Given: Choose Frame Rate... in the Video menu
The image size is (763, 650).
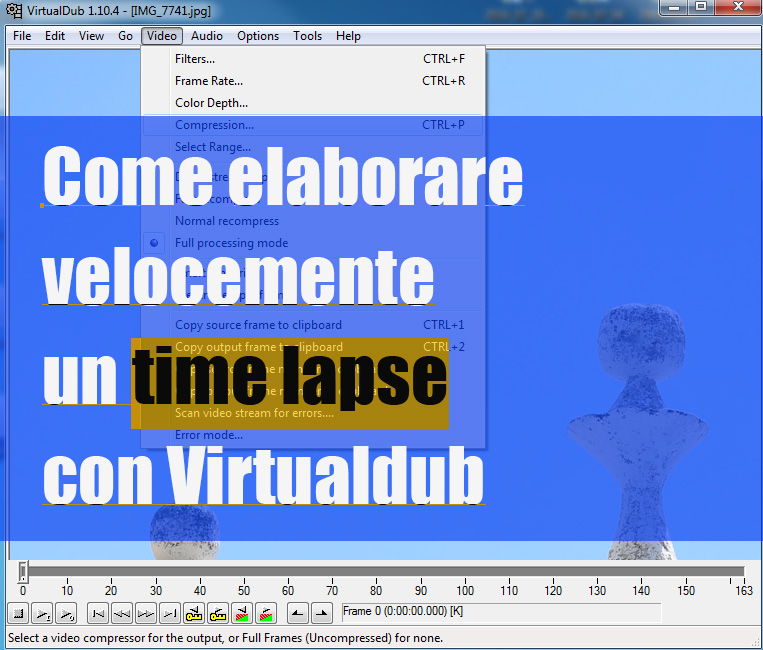Looking at the screenshot, I should [x=313, y=81].
